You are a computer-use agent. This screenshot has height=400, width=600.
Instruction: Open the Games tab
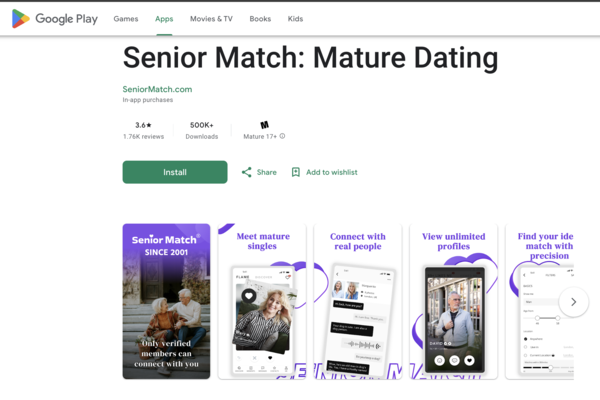tap(126, 19)
